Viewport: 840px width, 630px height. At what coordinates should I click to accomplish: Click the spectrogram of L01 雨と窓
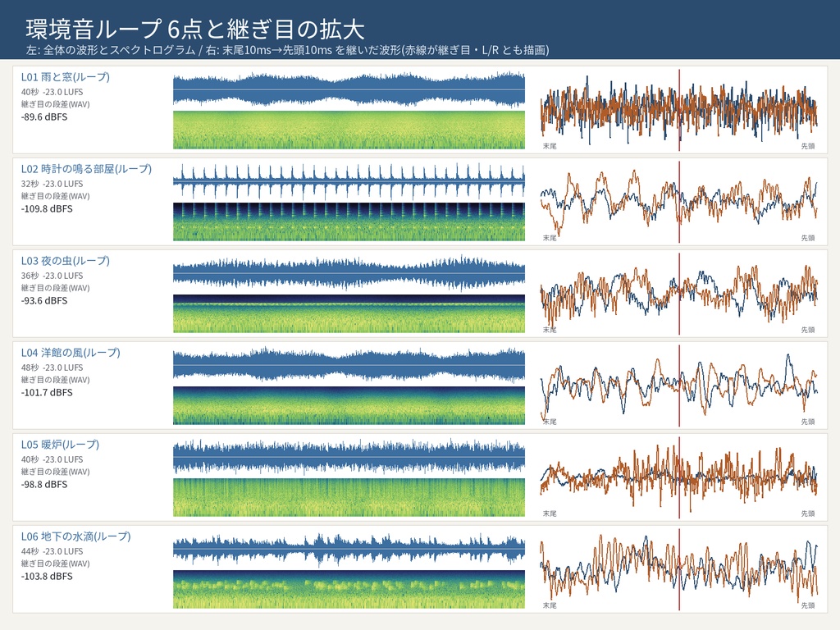click(x=349, y=130)
